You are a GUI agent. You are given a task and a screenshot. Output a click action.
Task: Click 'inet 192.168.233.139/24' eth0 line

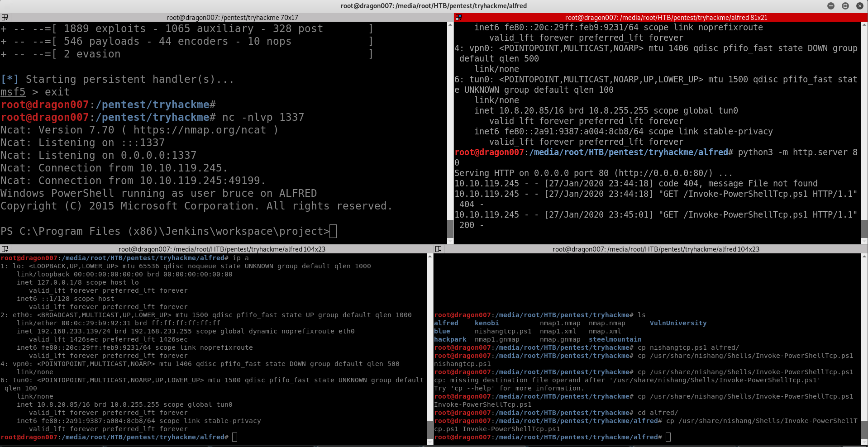186,331
